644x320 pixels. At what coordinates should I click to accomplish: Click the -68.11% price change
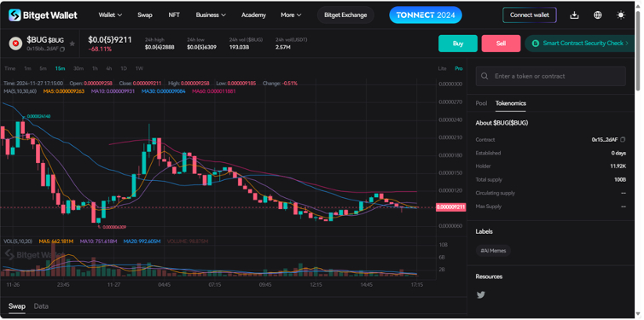point(100,49)
